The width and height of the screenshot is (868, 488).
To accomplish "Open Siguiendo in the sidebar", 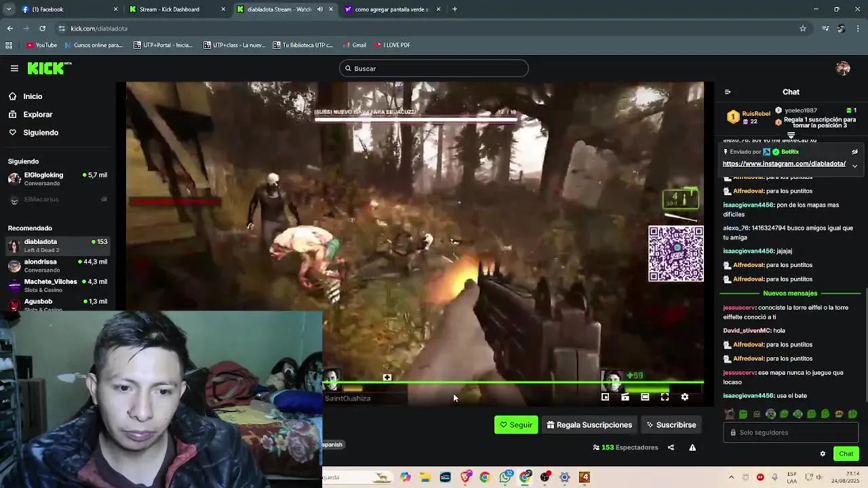I will click(41, 133).
